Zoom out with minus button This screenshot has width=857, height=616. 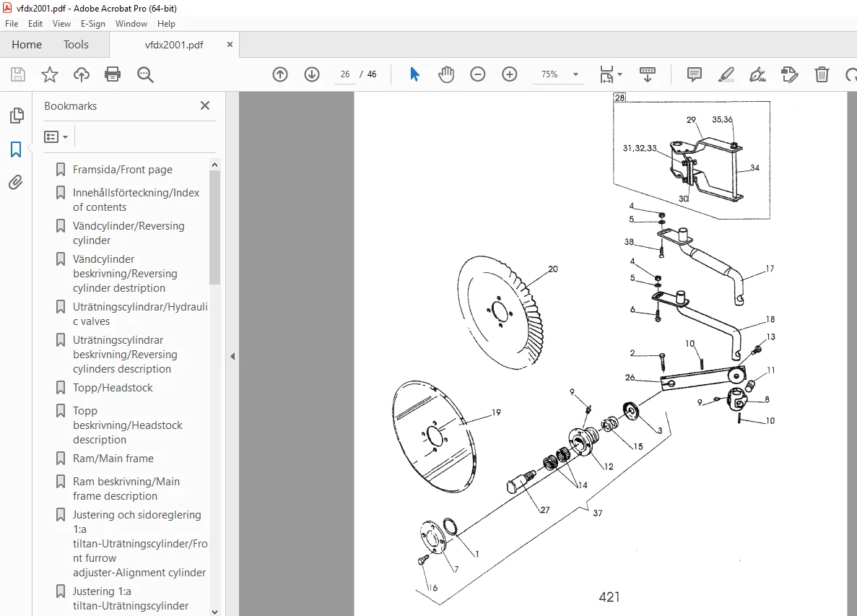click(478, 74)
